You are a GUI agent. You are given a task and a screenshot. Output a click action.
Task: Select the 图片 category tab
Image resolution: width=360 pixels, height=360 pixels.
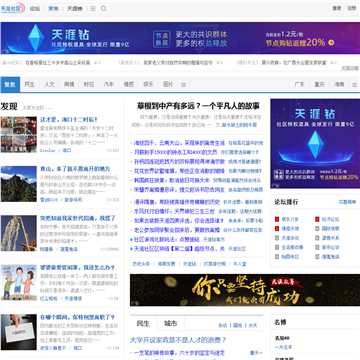coord(168,85)
